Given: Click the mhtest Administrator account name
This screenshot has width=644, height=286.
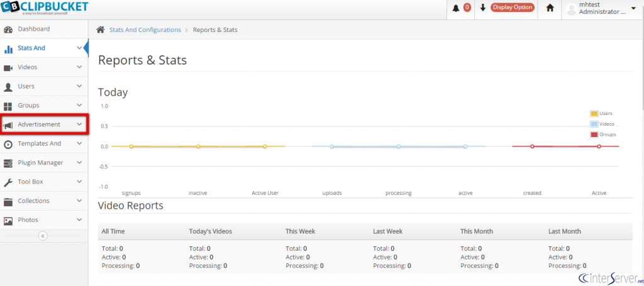Looking at the screenshot, I should (602, 8).
